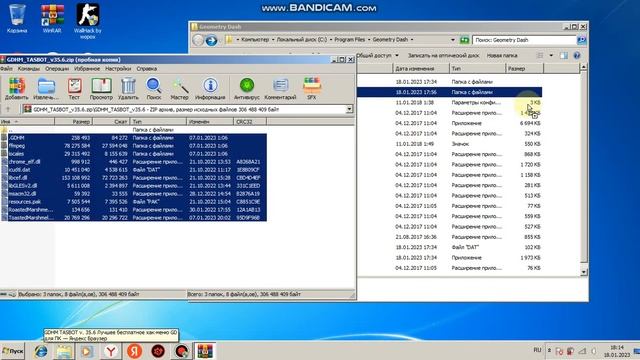Open the Просмотр (View) toolbar icon
Screen dimensions: 640x360
pyautogui.click(x=101, y=89)
